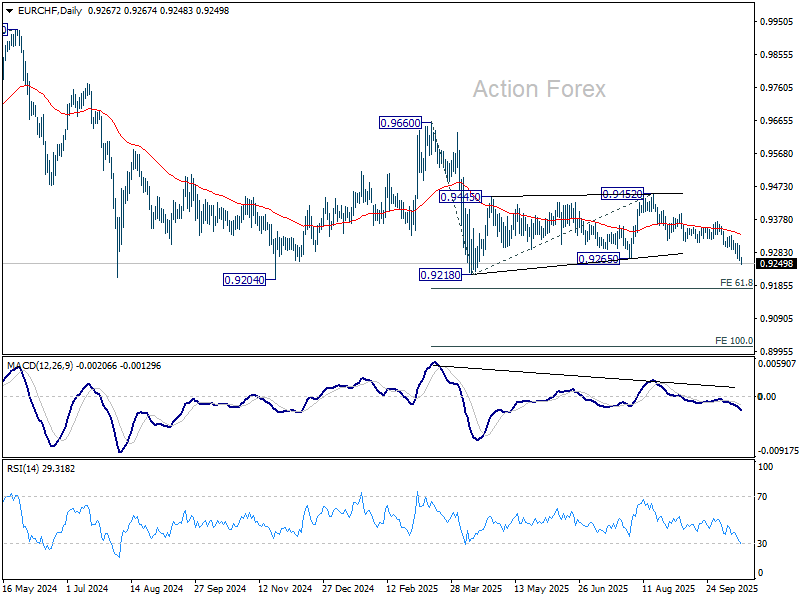Click the 16 May 2024 date label

click(30, 589)
